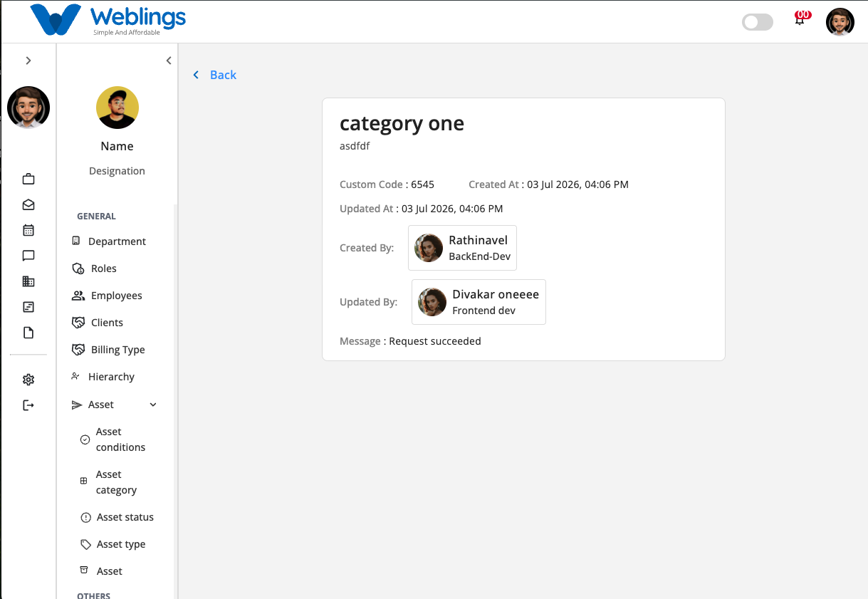Image resolution: width=868 pixels, height=599 pixels.
Task: Click the Weblings logo
Action: pyautogui.click(x=108, y=21)
